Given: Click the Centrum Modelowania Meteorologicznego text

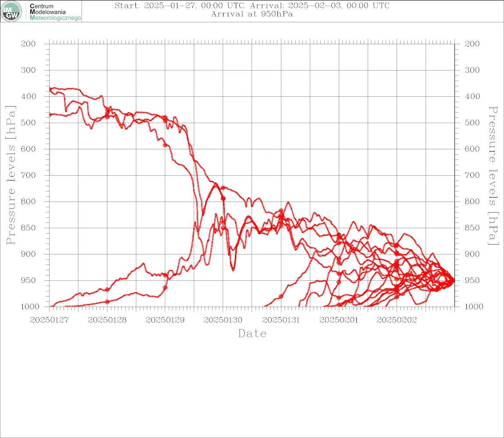Looking at the screenshot, I should coord(55,12).
